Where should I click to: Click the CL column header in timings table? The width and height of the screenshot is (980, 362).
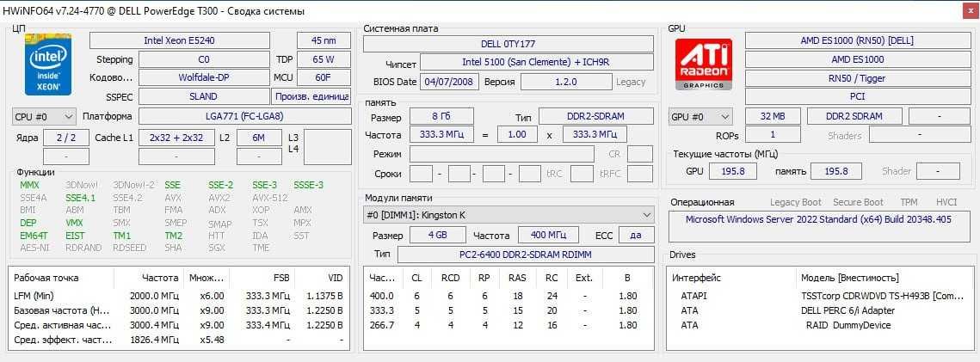pyautogui.click(x=416, y=279)
